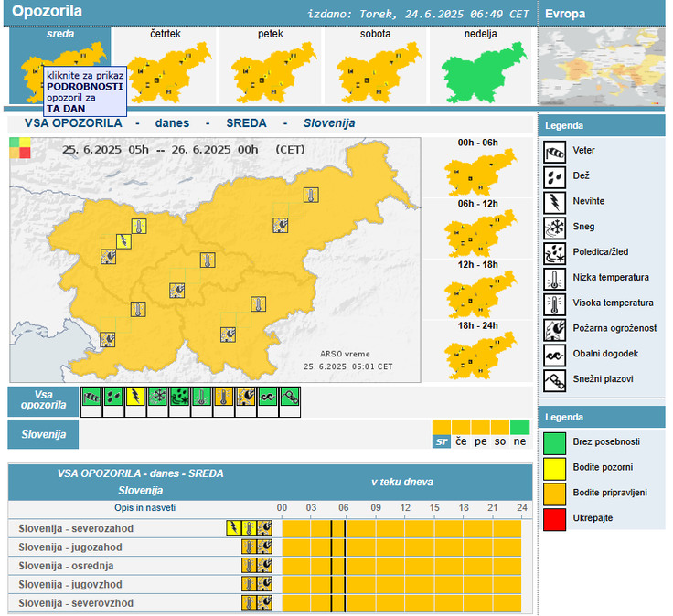This screenshot has height=616, width=673.
Task: Click temperature icon in Slovenija - osrednja row
Action: click(249, 565)
